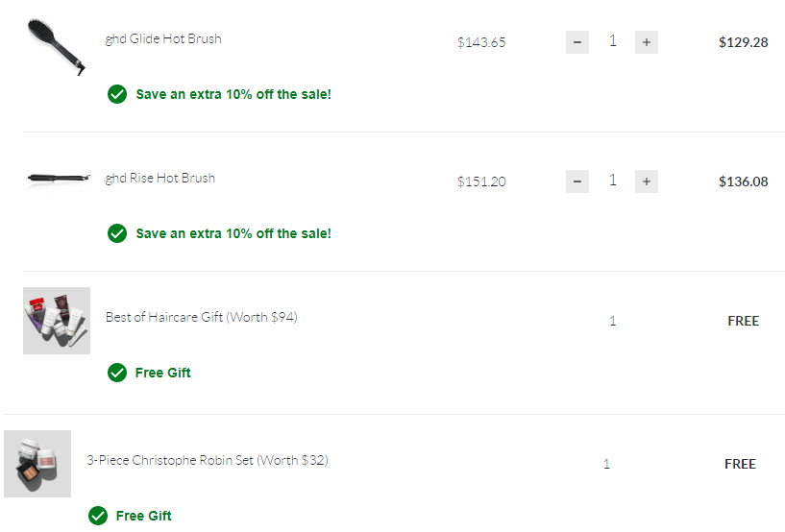Open ghd Glide Hot Brush product link
This screenshot has width=785, height=532.
point(163,39)
